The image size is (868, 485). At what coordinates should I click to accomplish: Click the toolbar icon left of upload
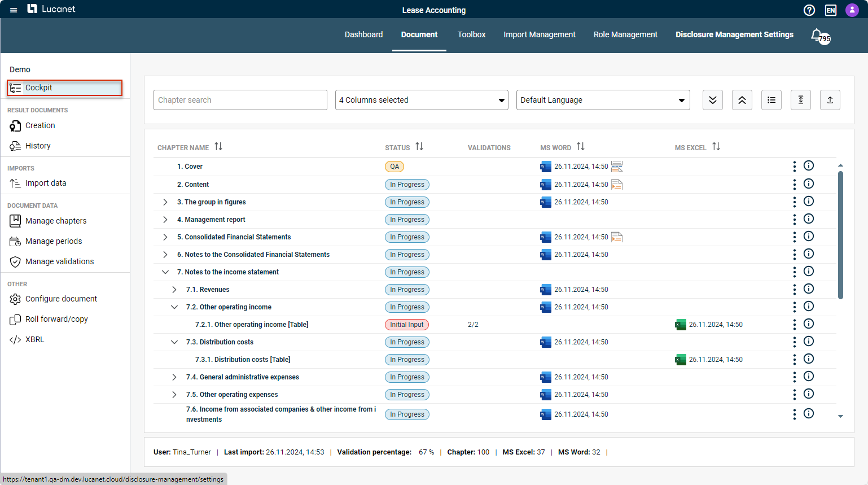point(801,100)
